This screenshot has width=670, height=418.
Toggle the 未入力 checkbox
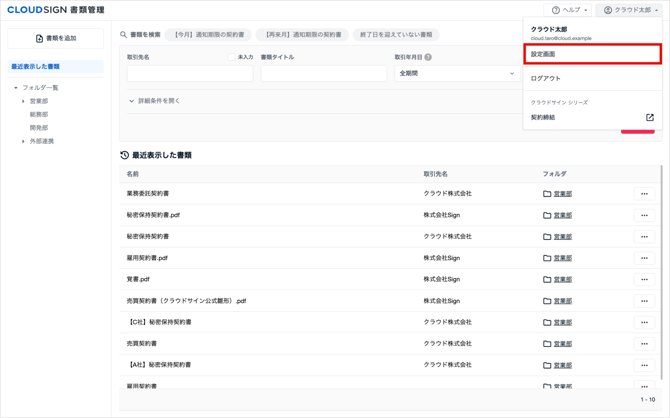coord(232,57)
